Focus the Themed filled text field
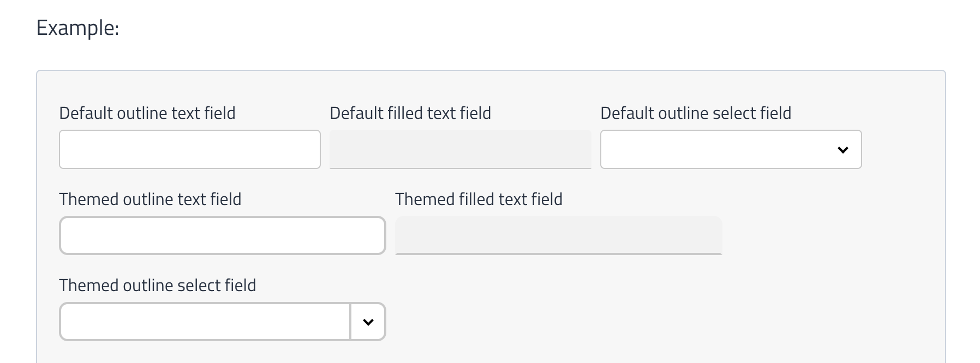980x363 pixels. point(558,235)
